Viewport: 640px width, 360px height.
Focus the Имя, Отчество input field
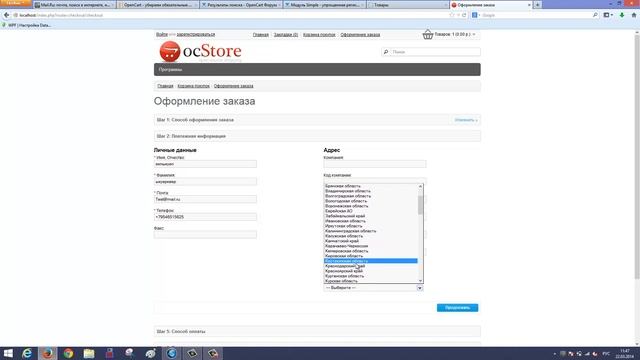click(205, 164)
